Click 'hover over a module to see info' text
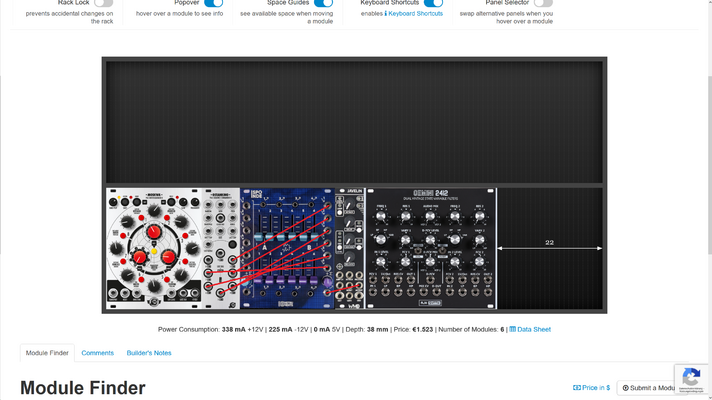712x400 pixels. tap(179, 14)
